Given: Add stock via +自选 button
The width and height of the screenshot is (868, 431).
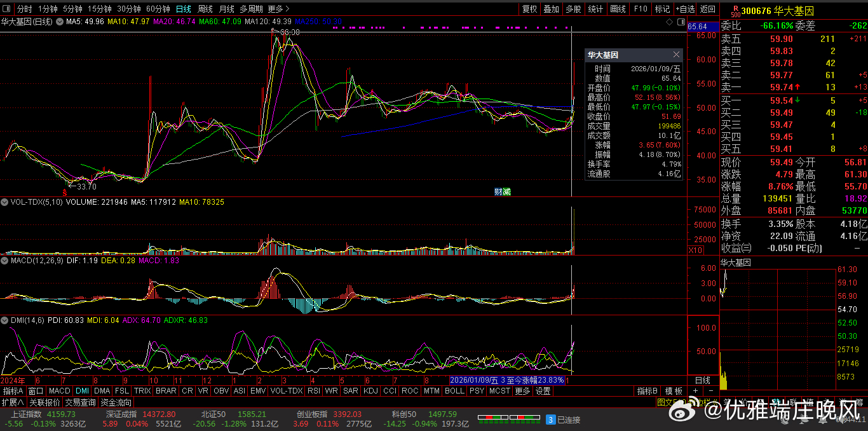Looking at the screenshot, I should [686, 9].
